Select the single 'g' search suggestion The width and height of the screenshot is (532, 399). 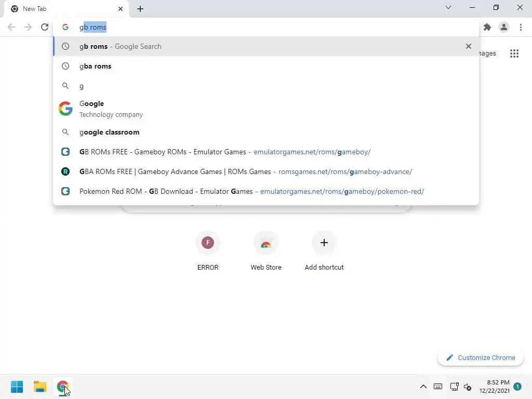tap(266, 86)
